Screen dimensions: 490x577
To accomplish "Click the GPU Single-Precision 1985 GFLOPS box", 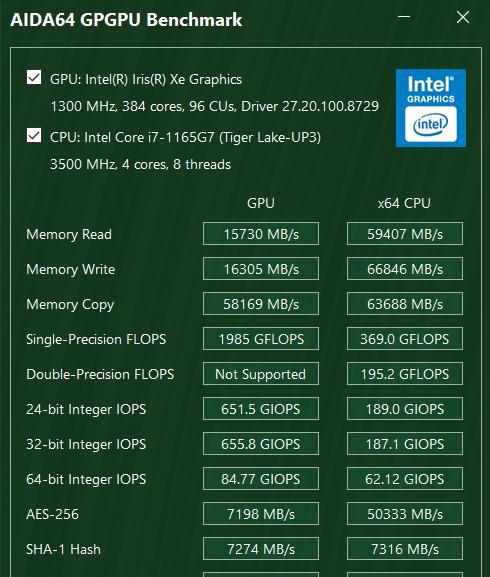I will click(x=261, y=339).
